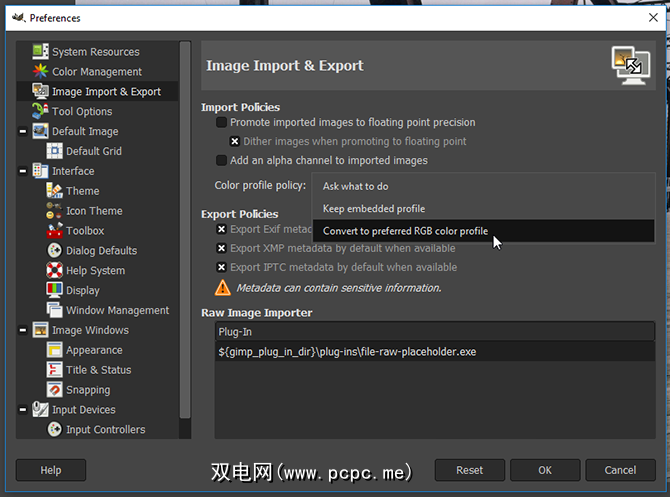Open the Default Grid entry

pyautogui.click(x=94, y=151)
